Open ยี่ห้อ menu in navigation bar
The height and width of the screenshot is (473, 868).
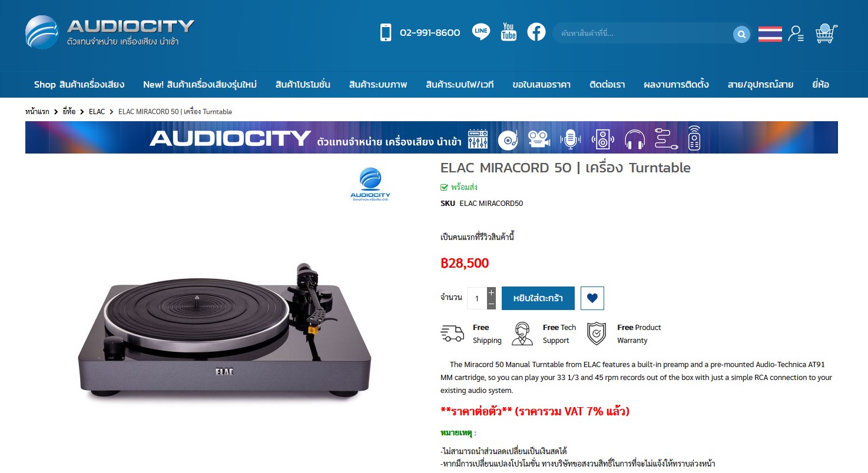820,85
